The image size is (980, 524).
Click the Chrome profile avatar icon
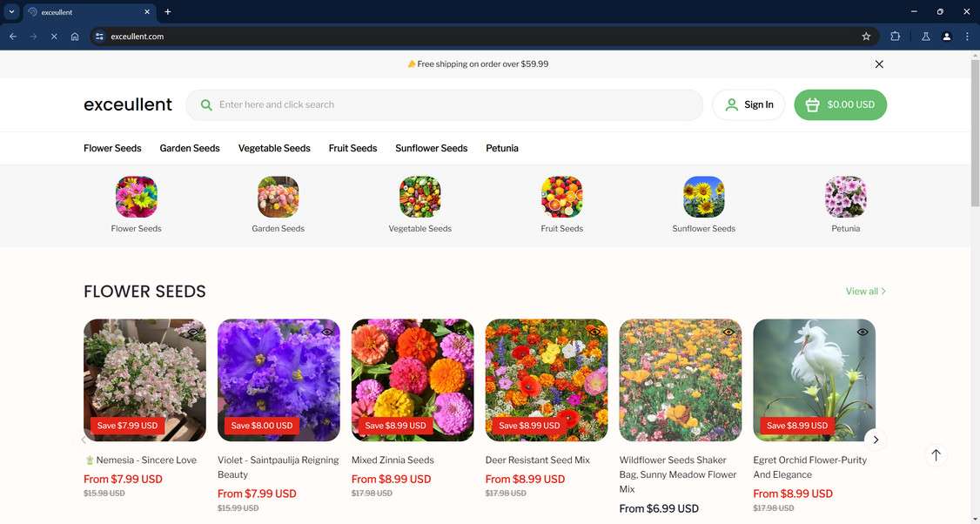click(946, 37)
